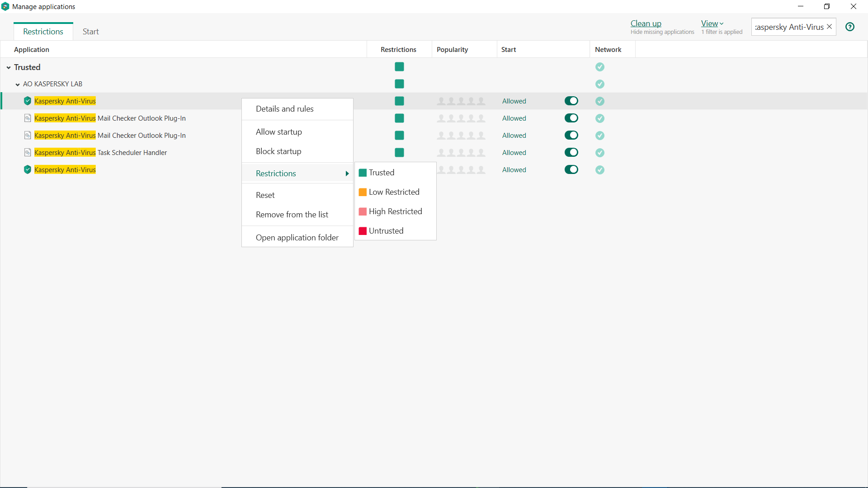Click green restriction square in Trusted group row
The height and width of the screenshot is (488, 868).
(x=399, y=67)
